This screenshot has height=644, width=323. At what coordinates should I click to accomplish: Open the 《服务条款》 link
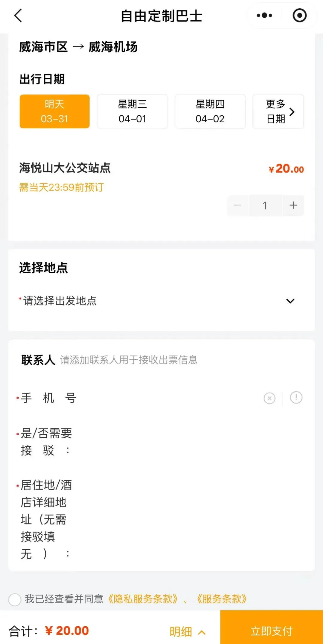pyautogui.click(x=222, y=599)
